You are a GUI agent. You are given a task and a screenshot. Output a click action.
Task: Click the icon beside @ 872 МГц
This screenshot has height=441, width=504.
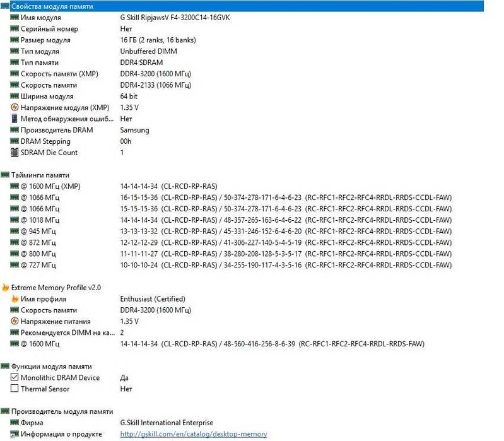[x=15, y=242]
